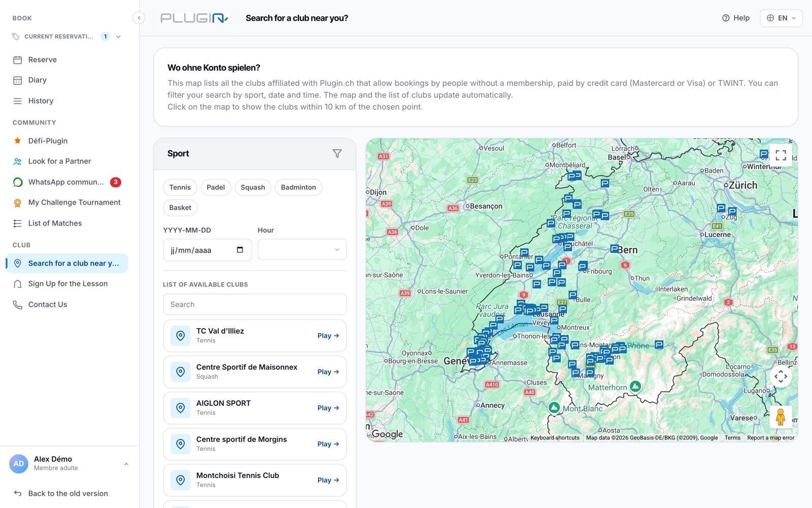Toggle the Basket sport filter
The height and width of the screenshot is (508, 812).
pos(180,208)
